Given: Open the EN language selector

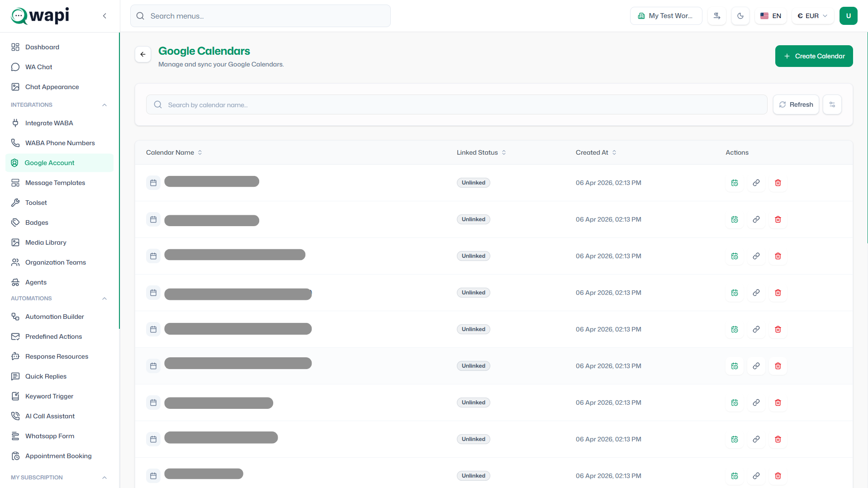Looking at the screenshot, I should click(x=771, y=16).
